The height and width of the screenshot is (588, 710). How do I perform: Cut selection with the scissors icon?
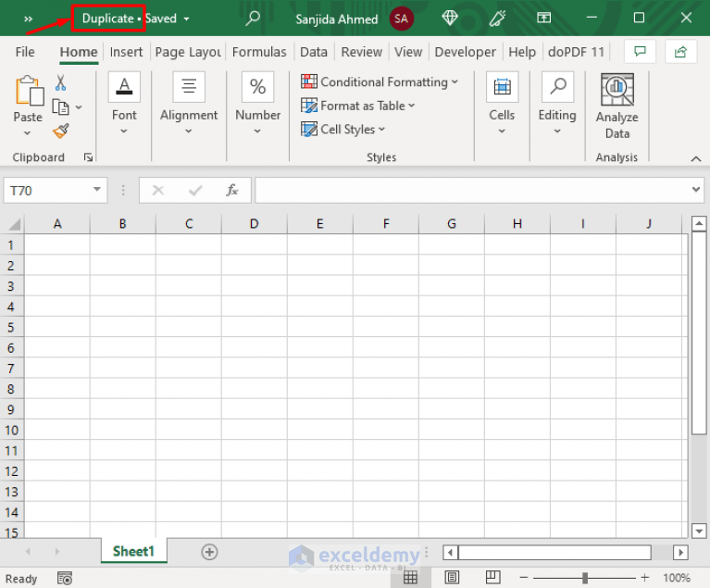click(60, 83)
